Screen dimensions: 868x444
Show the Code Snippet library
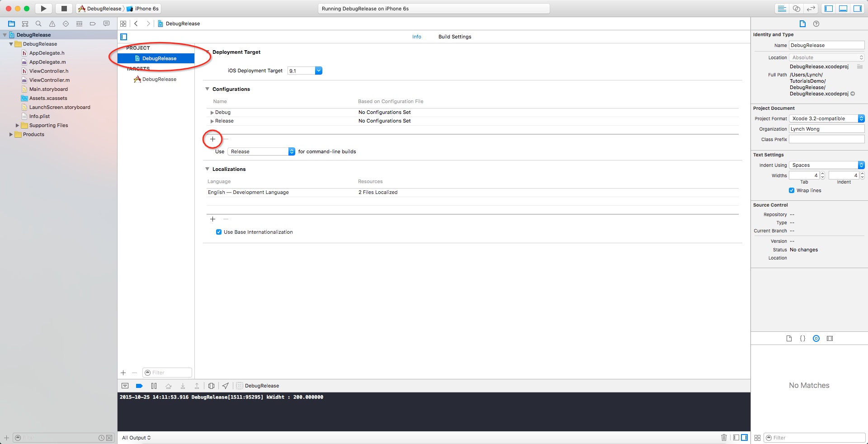tap(802, 338)
